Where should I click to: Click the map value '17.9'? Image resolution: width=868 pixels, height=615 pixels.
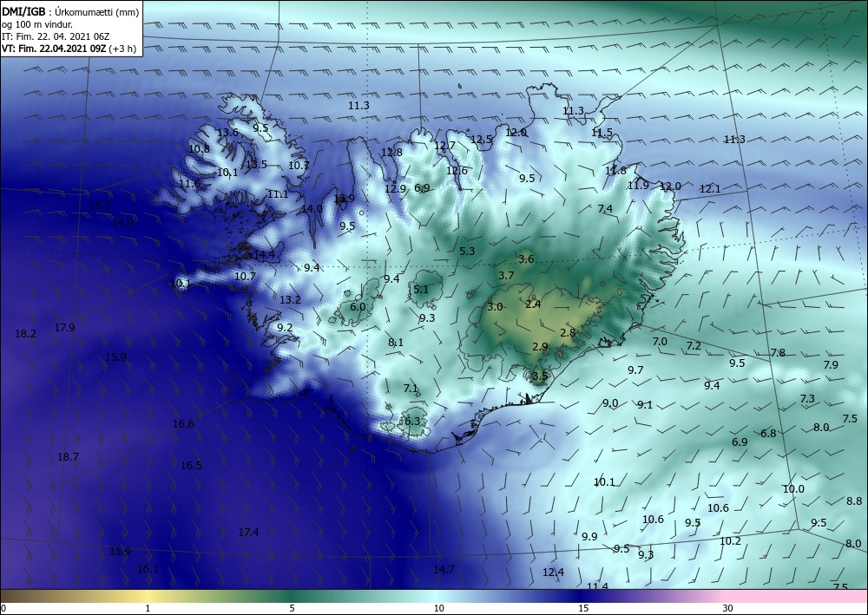coord(64,327)
